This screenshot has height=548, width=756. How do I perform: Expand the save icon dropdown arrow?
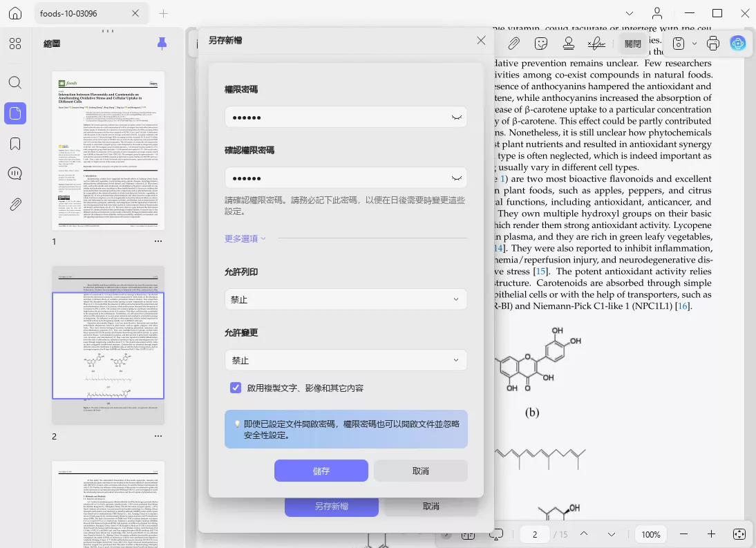coord(694,44)
